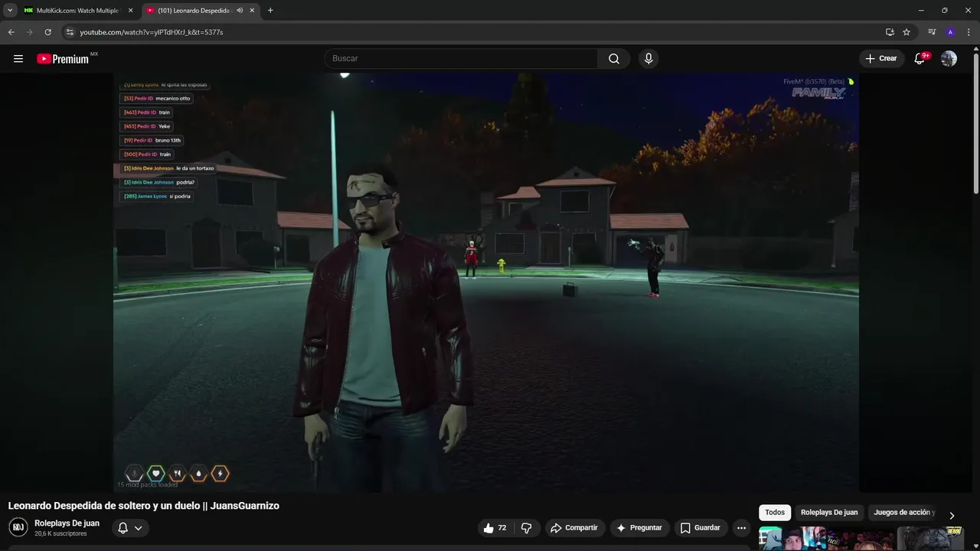Install app icon in address bar
Screen dimensions: 980x551
[x=890, y=32]
